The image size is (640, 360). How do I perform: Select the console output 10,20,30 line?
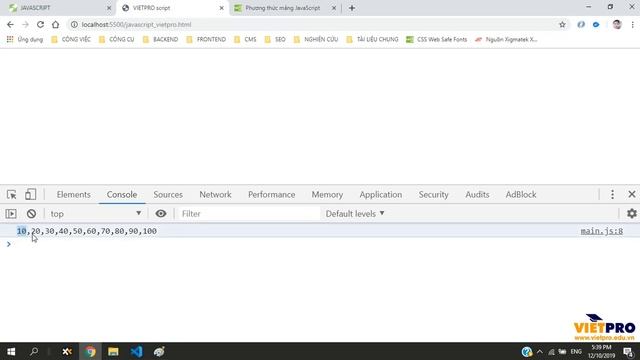(x=87, y=231)
